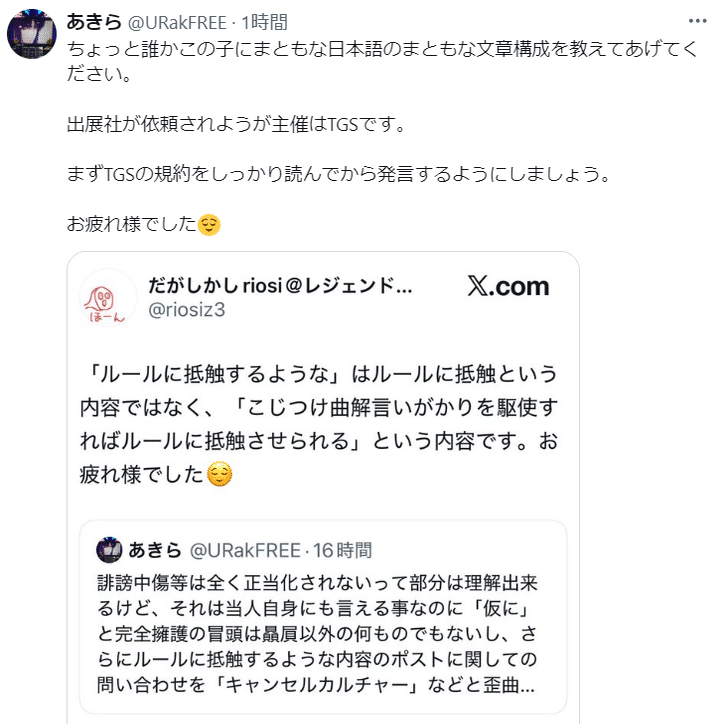
Task: Click the X.com logo in quoted card
Action: pos(508,287)
